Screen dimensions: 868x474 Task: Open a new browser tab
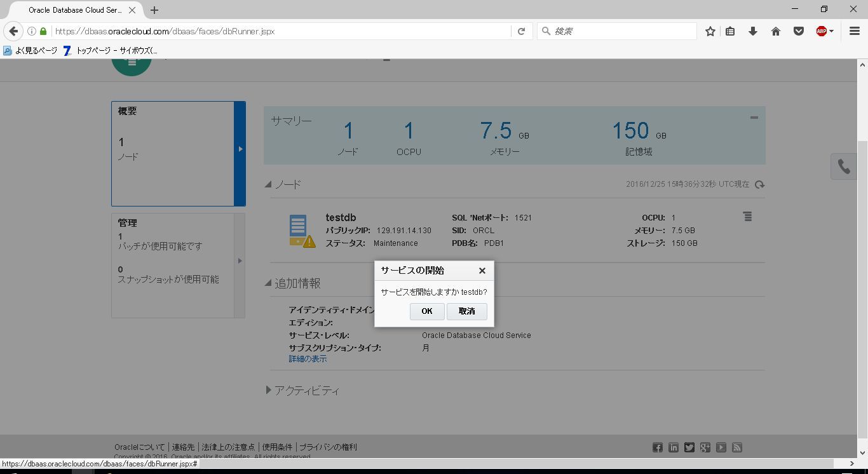(154, 10)
